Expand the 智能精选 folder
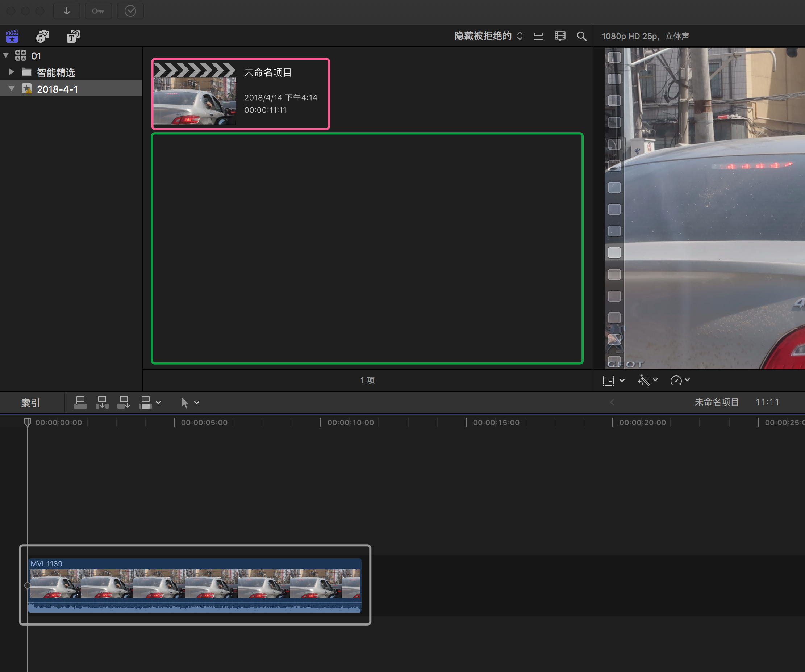This screenshot has height=672, width=805. click(x=12, y=72)
